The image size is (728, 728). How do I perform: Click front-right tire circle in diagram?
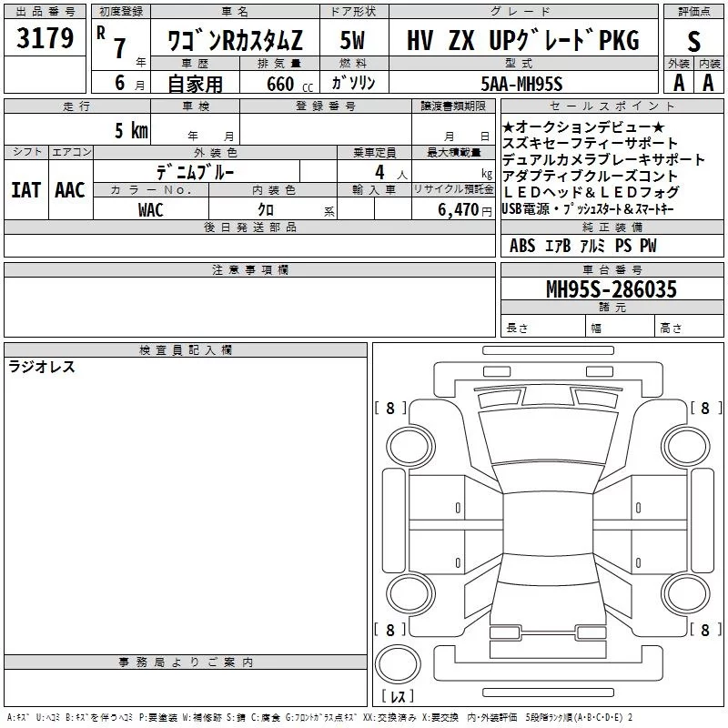686,446
